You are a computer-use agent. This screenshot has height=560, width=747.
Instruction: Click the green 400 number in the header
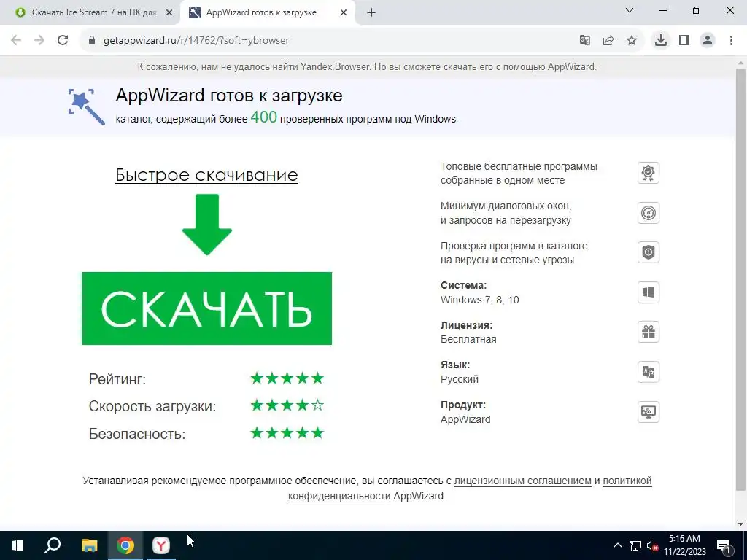(x=263, y=117)
